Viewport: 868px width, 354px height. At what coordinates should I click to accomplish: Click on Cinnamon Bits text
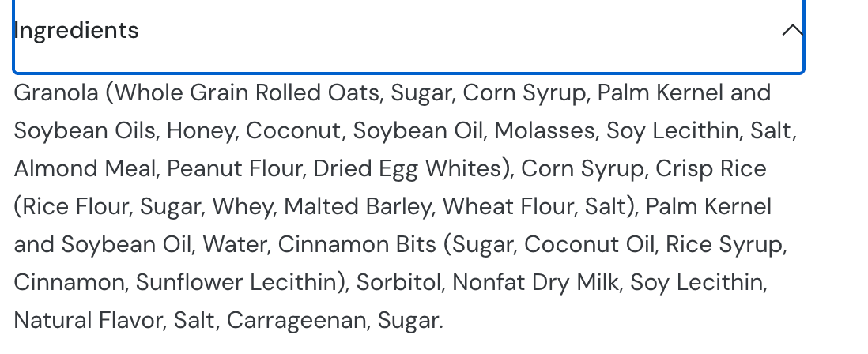click(x=357, y=244)
